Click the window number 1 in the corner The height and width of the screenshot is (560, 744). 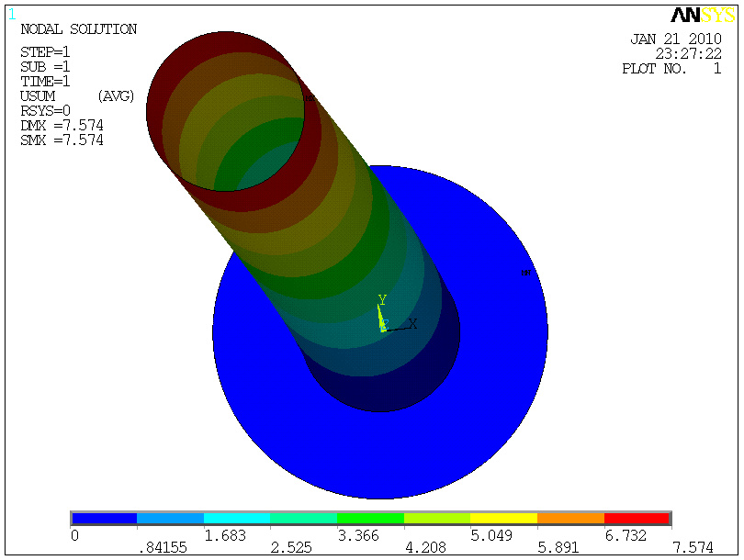pos(12,14)
